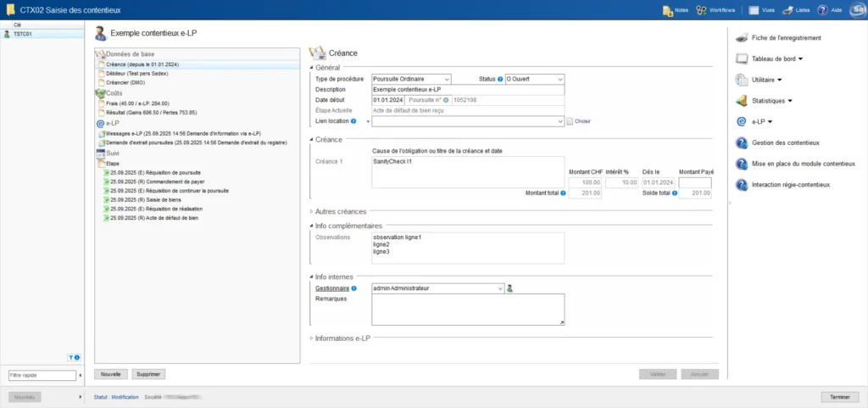Open the Status dropdown showing O Ouvert
Image resolution: width=868 pixels, height=408 pixels.
535,79
